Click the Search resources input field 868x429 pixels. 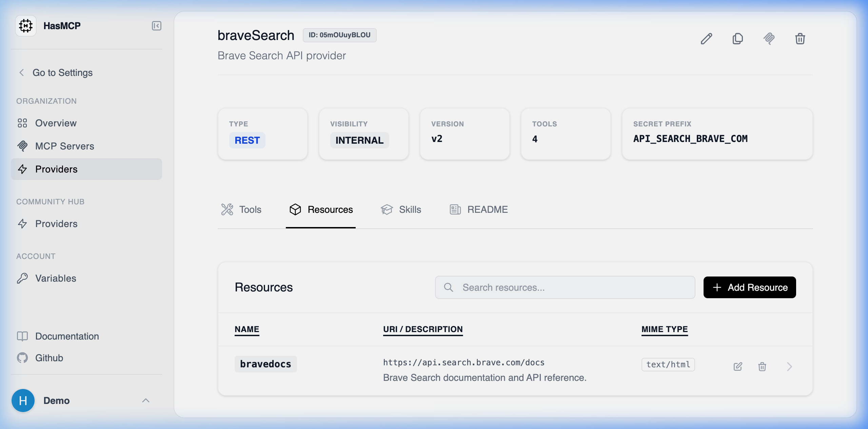tap(564, 287)
